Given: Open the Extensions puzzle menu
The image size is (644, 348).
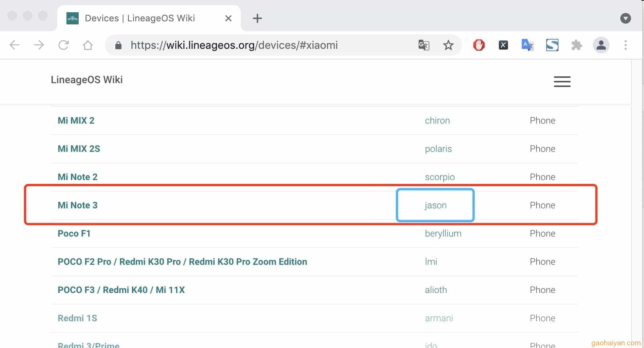Looking at the screenshot, I should (576, 45).
